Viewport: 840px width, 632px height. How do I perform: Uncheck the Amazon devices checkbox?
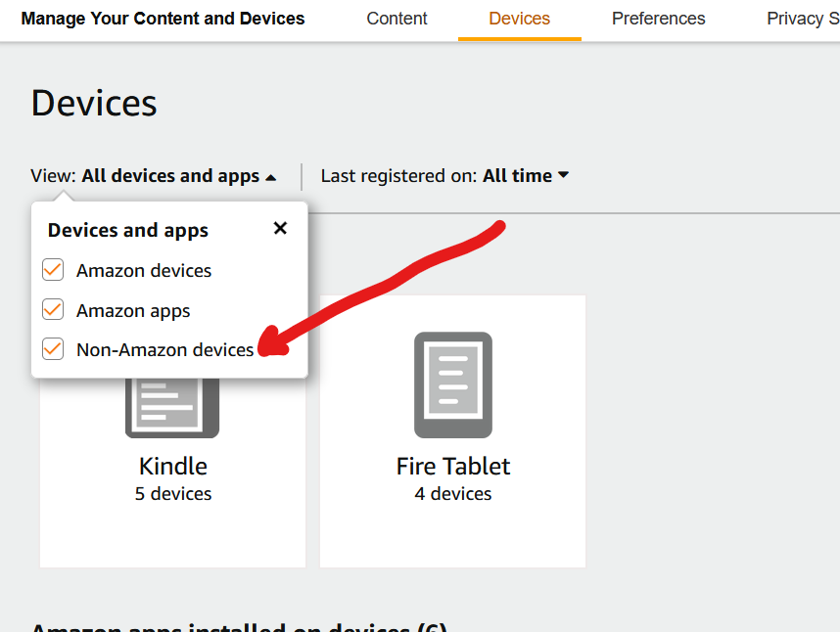(x=52, y=269)
